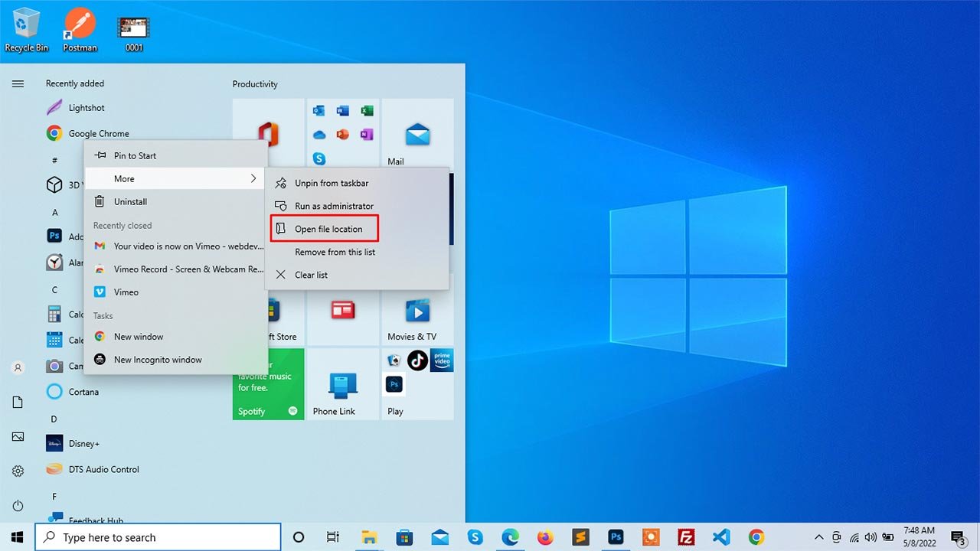Expand the Start menu hamburger button
The image size is (980, 551).
[18, 83]
